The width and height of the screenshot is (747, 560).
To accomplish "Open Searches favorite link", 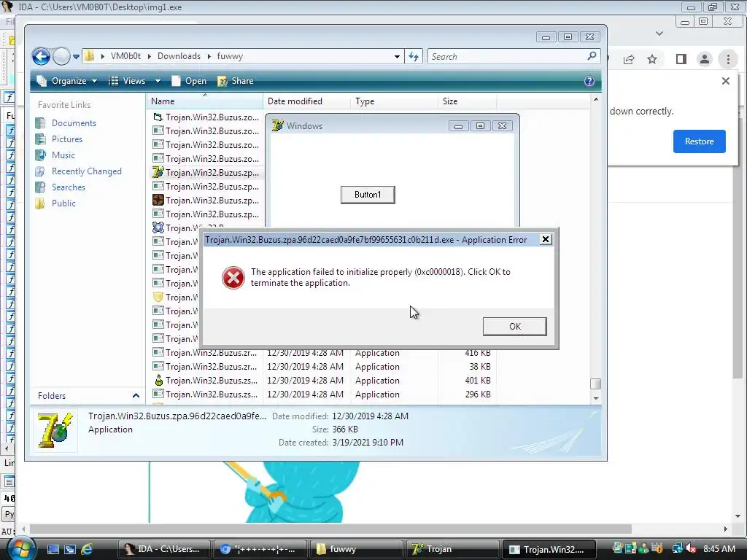I will pos(68,187).
